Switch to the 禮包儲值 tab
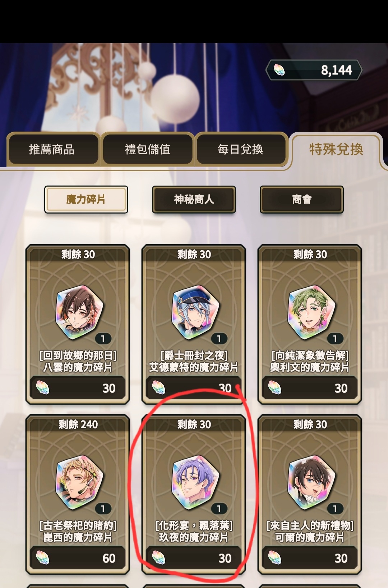Image resolution: width=388 pixels, height=588 pixels. pos(148,149)
